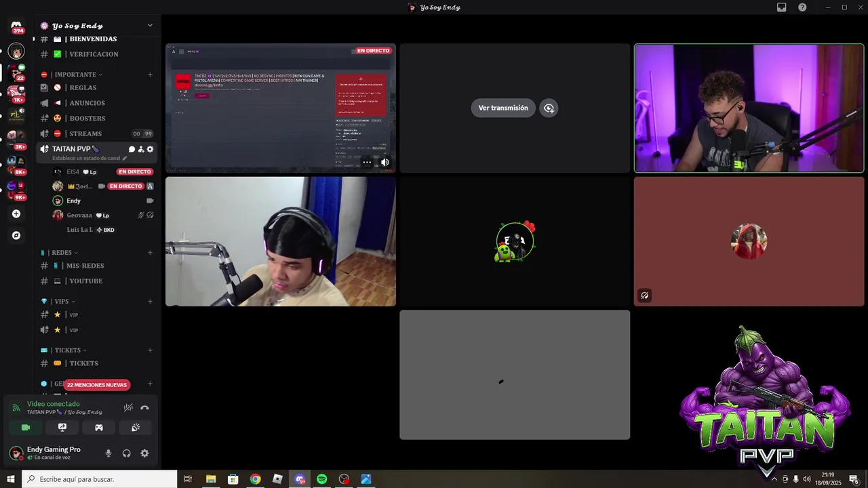The image size is (868, 488).
Task: Create channel in IMPORTANTE category
Action: [150, 75]
